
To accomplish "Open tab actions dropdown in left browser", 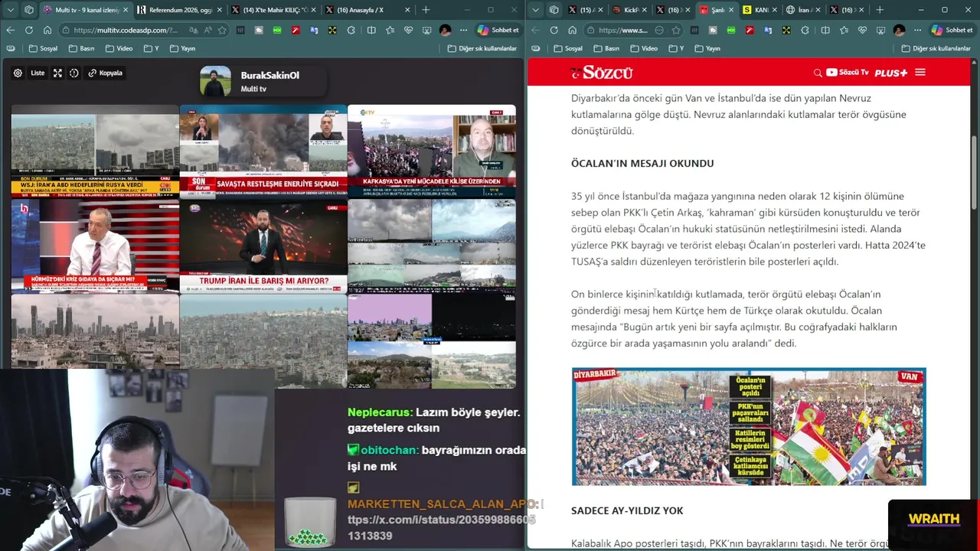I will pos(9,10).
